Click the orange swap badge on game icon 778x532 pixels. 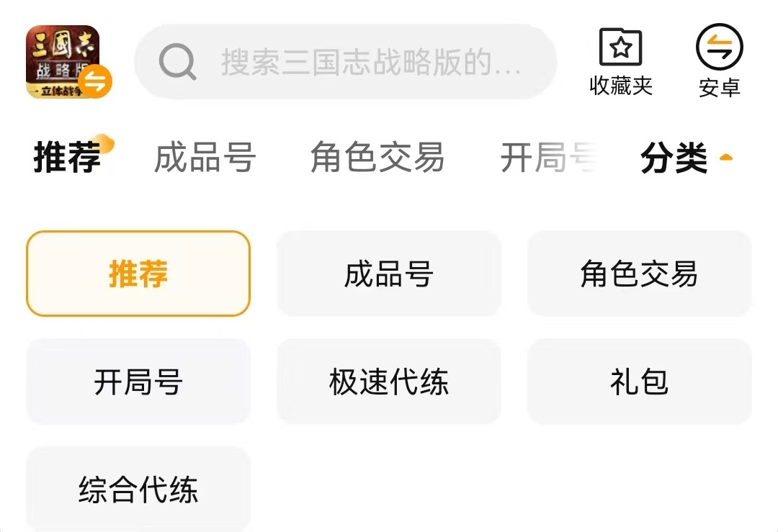click(x=96, y=81)
